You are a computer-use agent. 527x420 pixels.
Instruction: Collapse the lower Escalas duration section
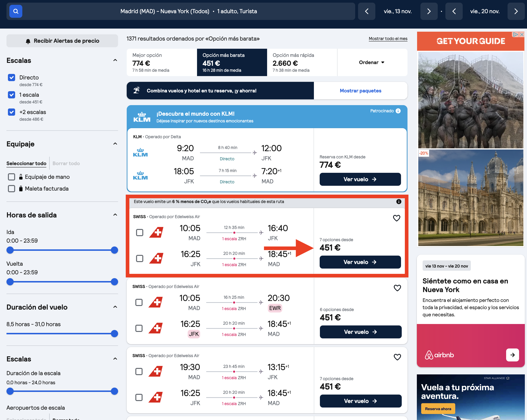tap(115, 359)
